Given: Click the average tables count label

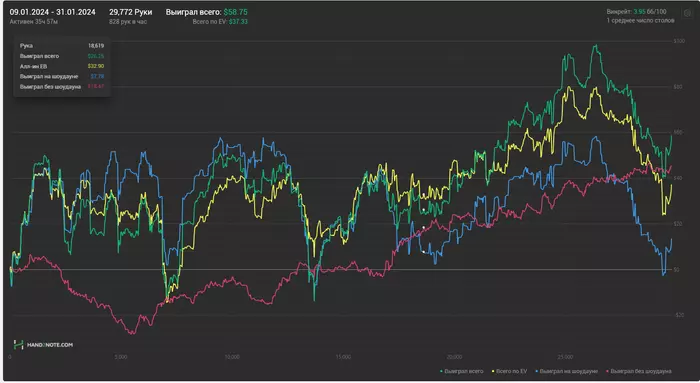Looking at the screenshot, I should pyautogui.click(x=640, y=21).
